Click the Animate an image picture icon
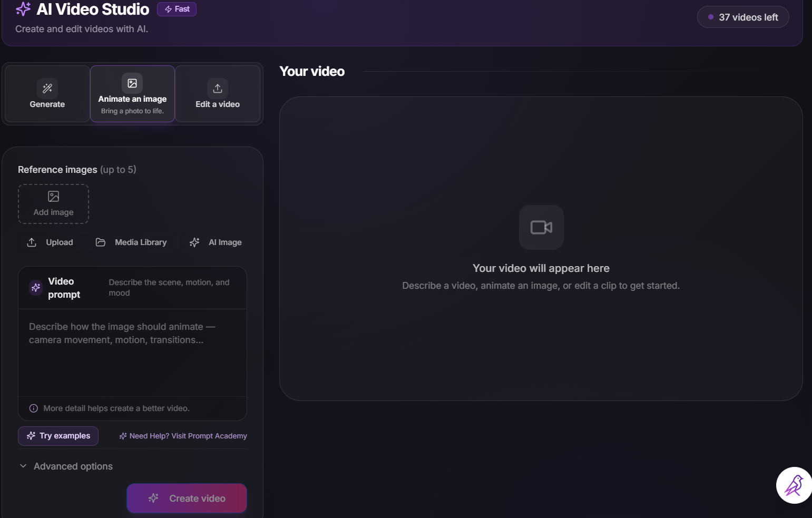This screenshot has height=518, width=812. pyautogui.click(x=132, y=83)
